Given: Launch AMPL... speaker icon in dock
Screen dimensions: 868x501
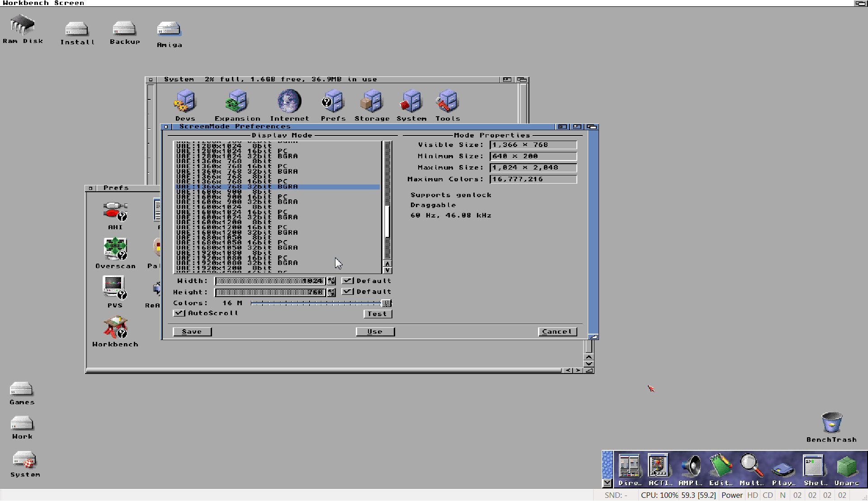Looking at the screenshot, I should tap(690, 469).
